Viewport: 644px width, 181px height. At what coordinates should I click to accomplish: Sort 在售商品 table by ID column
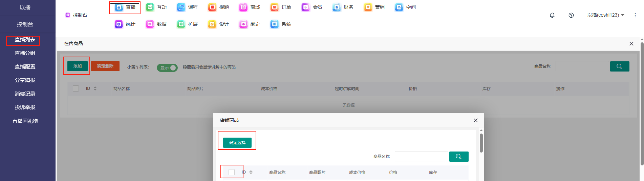(95, 88)
